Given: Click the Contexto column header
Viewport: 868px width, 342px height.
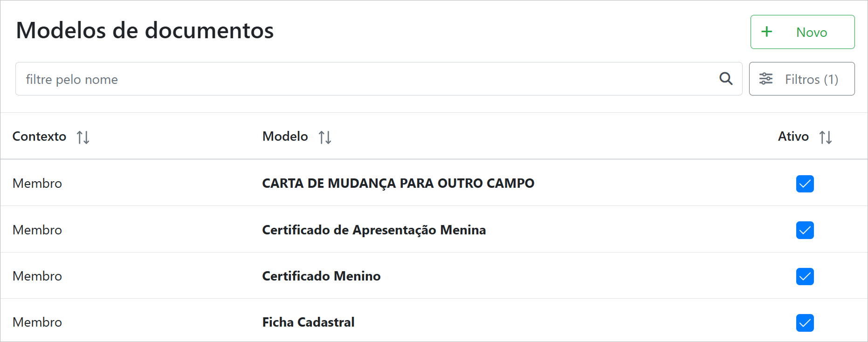Looking at the screenshot, I should [x=40, y=137].
